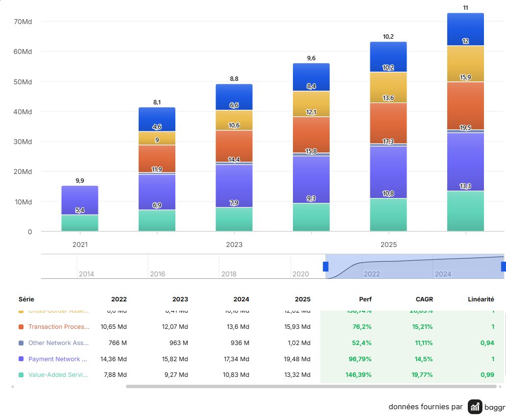Click the 96,79% Perf value
Viewport: 506px width, 420px height.
point(360,359)
